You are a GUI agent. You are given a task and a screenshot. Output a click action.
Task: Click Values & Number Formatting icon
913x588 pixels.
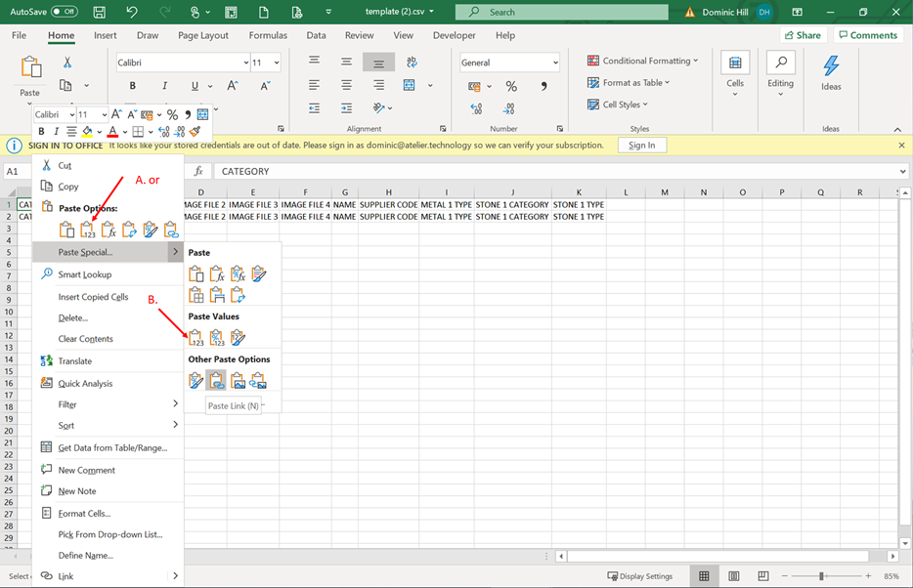click(x=217, y=337)
